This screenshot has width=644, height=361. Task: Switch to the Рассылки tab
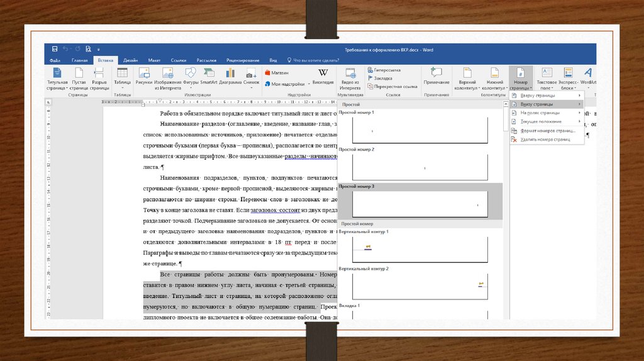(206, 60)
